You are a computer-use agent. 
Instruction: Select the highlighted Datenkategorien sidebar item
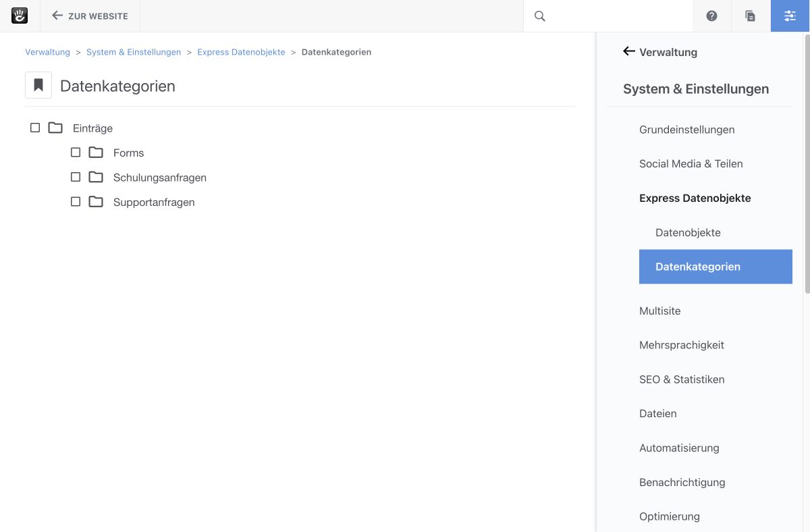tap(715, 267)
